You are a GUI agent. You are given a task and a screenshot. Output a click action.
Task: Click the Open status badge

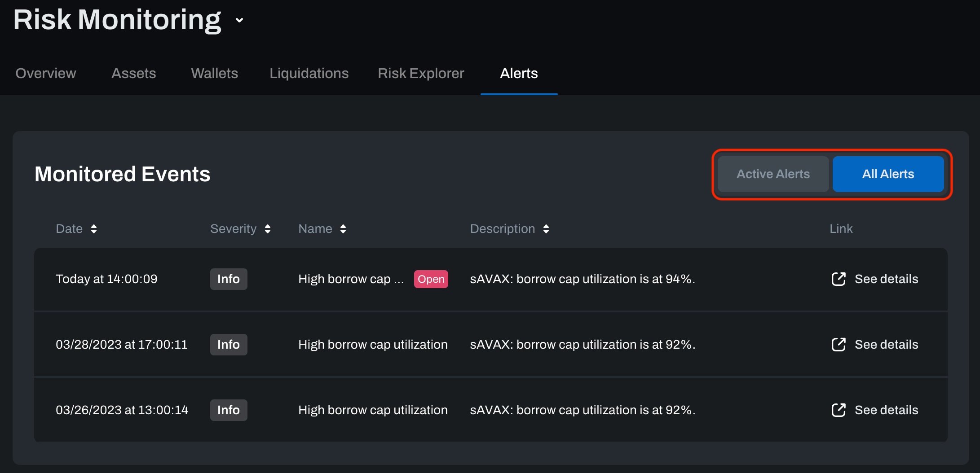coord(431,279)
